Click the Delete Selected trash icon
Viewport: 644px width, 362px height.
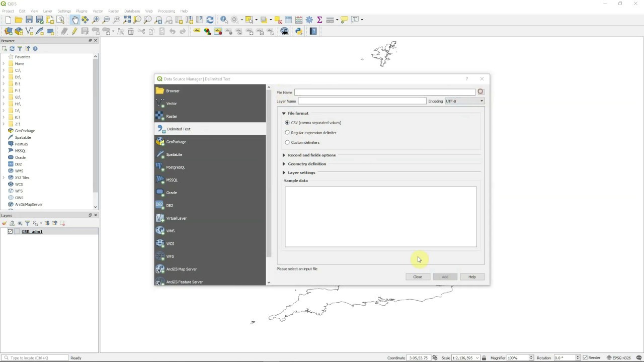(131, 31)
